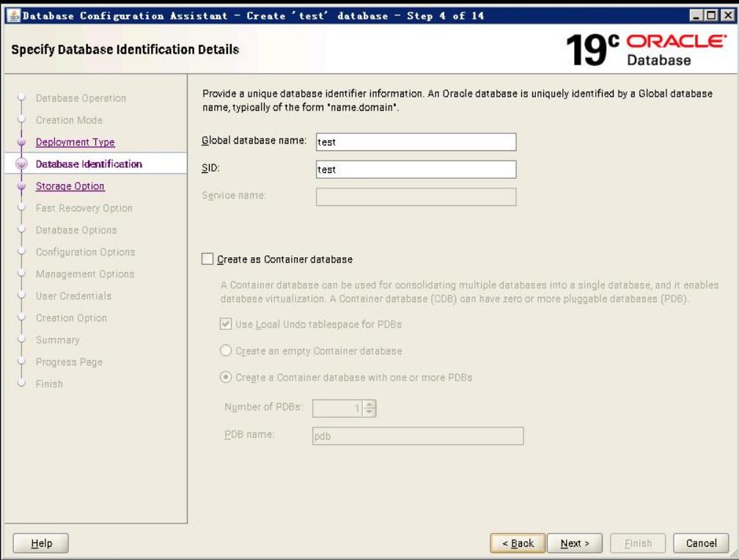The image size is (739, 560).
Task: Click the Creation Mode step
Action: tap(69, 120)
